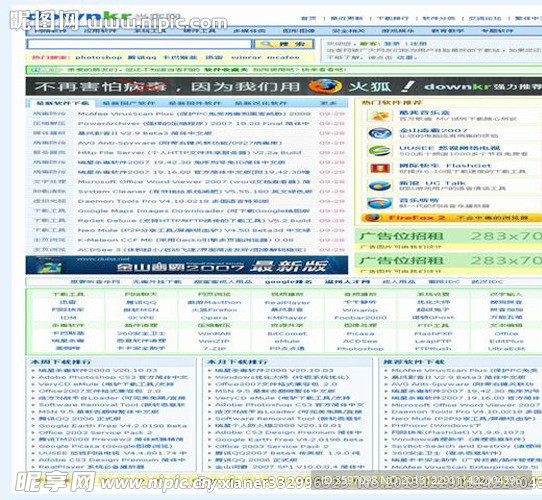This screenshot has height=500, width=542.
Task: Click the first recommended music software icon
Action: [x=380, y=116]
